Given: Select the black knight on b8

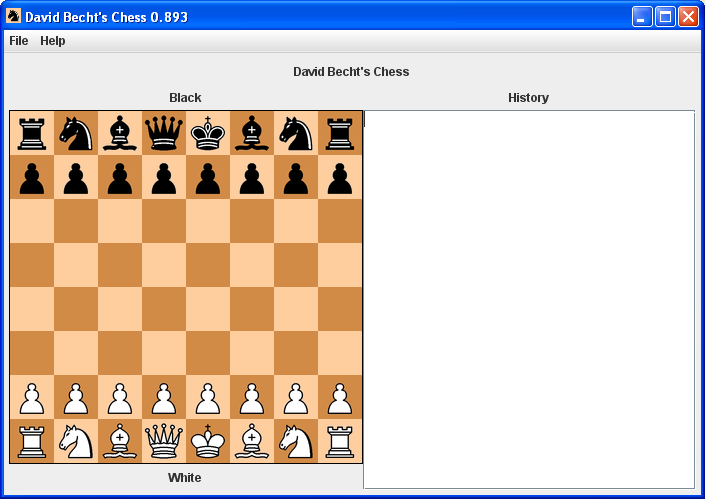Looking at the screenshot, I should (x=76, y=134).
